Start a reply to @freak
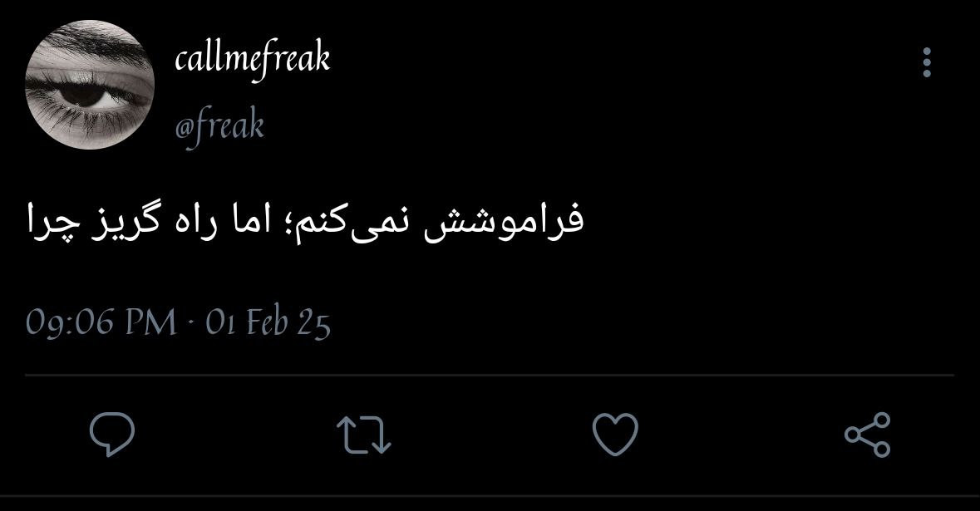Image resolution: width=980 pixels, height=511 pixels. (112, 435)
